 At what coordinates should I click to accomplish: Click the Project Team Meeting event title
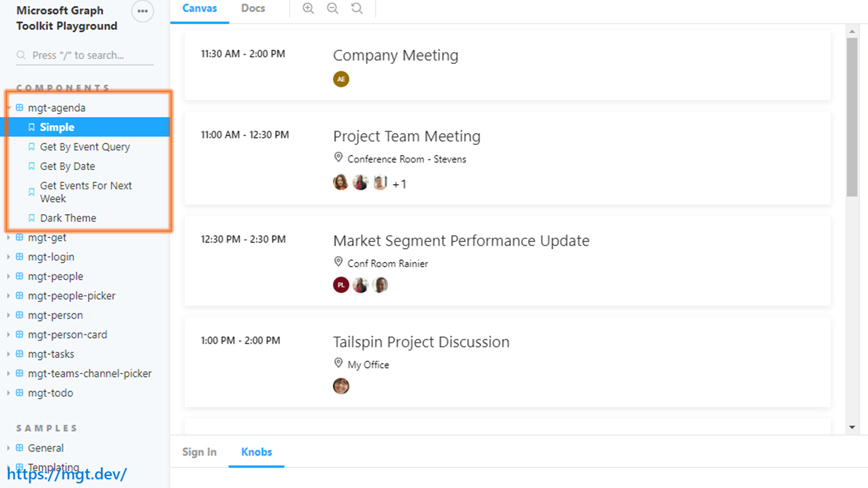[407, 136]
